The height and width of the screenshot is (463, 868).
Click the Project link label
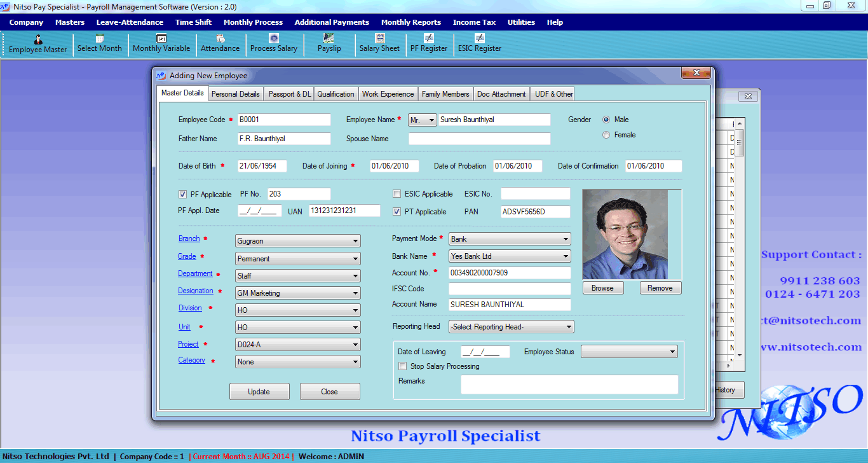(x=188, y=344)
